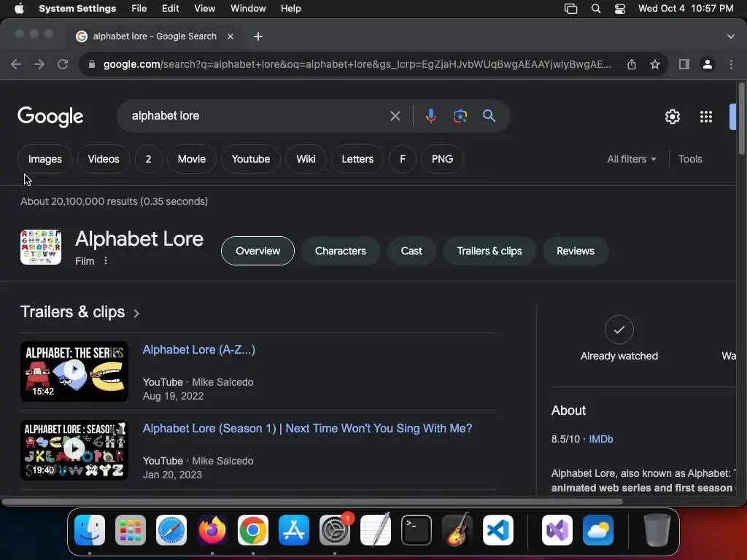Close the alphabet lore tab

point(231,36)
